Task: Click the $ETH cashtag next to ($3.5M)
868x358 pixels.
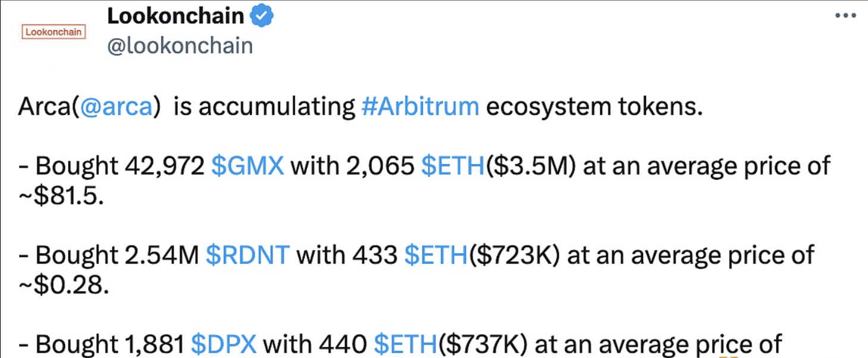Action: (x=452, y=166)
